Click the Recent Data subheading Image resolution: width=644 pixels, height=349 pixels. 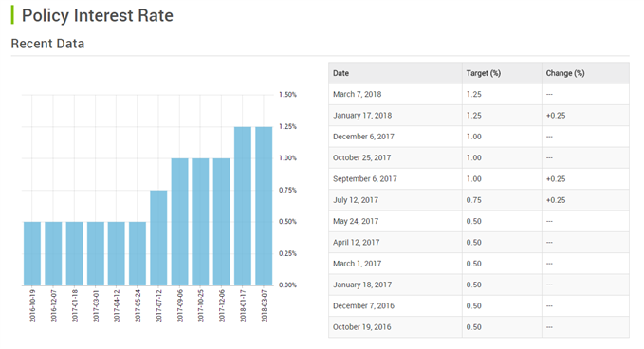(47, 44)
